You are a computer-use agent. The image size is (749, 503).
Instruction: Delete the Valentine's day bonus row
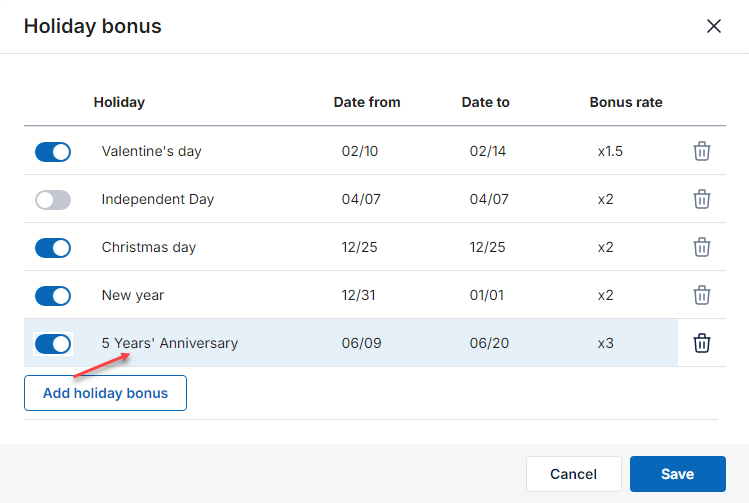click(x=701, y=151)
